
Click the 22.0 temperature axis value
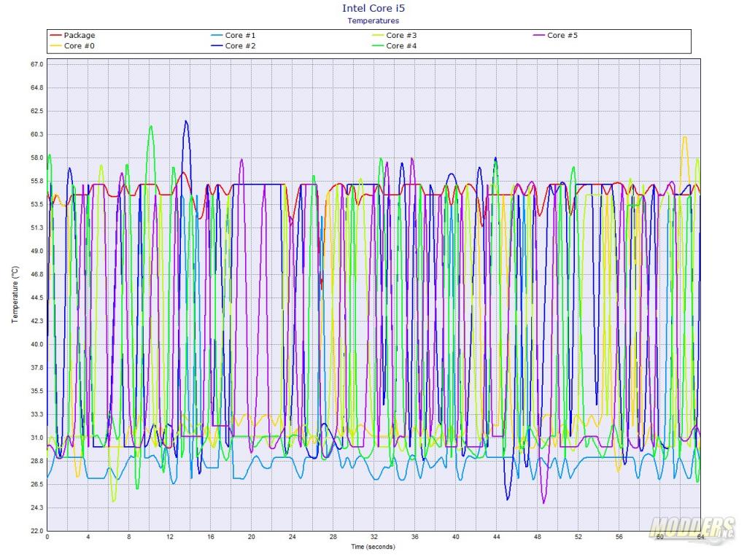tap(36, 531)
